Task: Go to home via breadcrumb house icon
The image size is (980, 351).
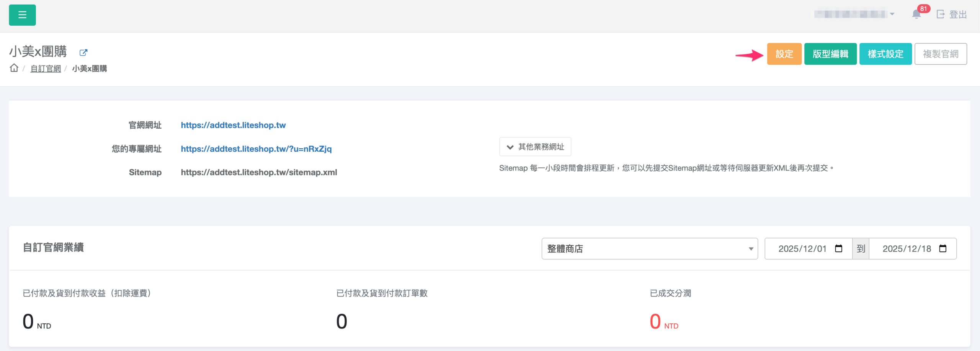Action: pyautogui.click(x=14, y=68)
